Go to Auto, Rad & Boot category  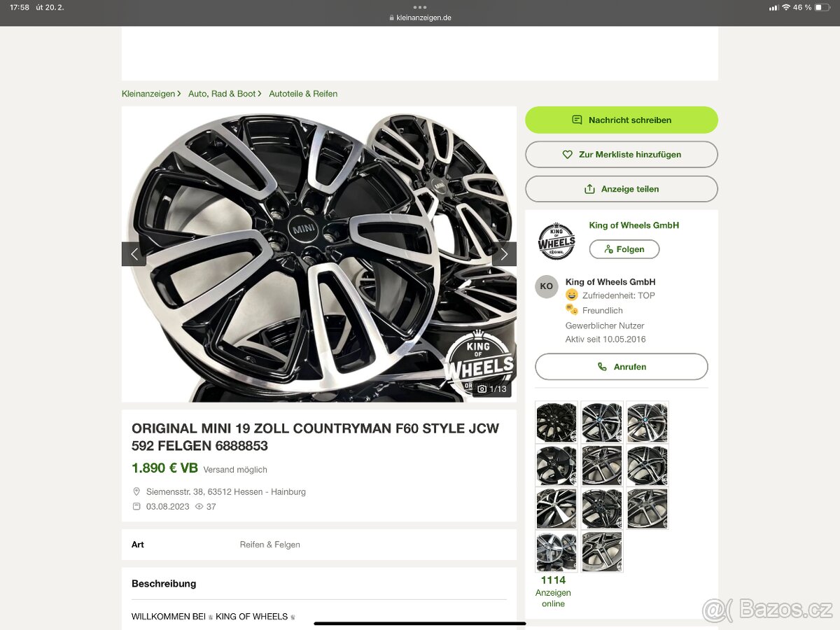pyautogui.click(x=222, y=94)
